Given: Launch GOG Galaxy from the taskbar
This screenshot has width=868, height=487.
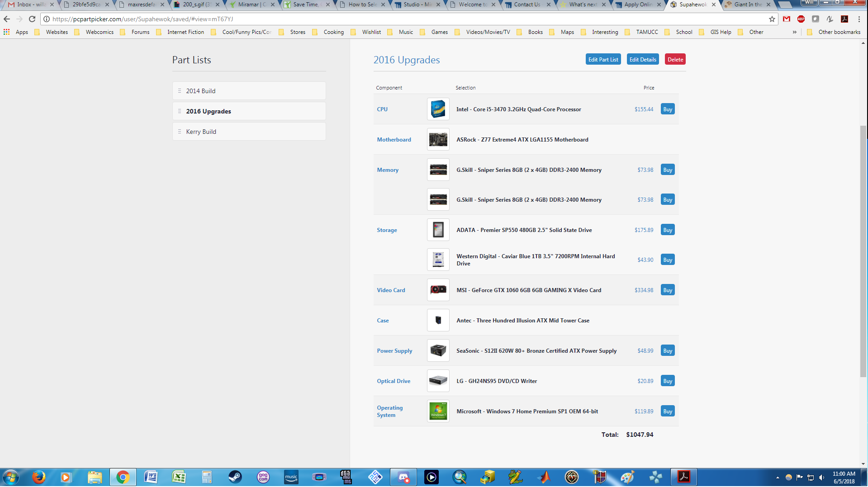Looking at the screenshot, I should tap(263, 477).
